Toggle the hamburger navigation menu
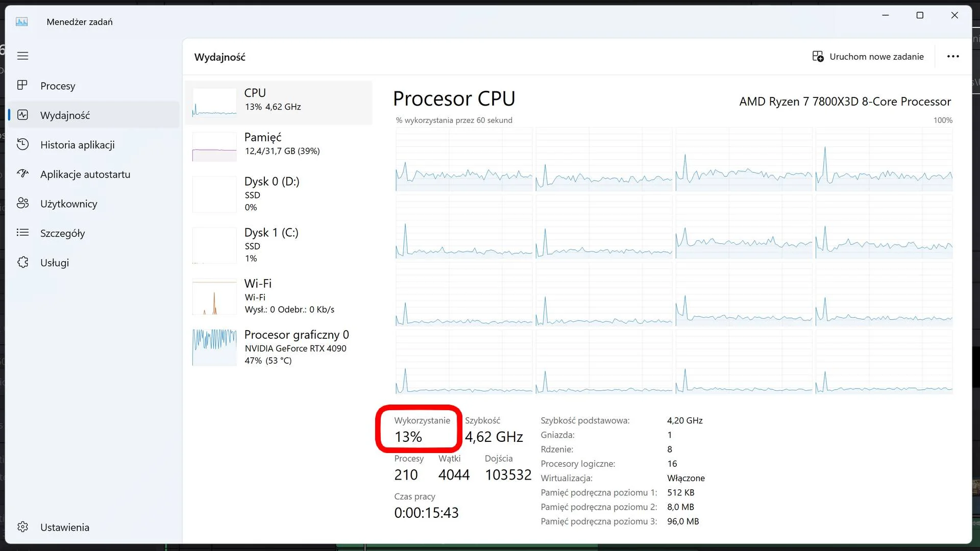980x551 pixels. pyautogui.click(x=22, y=56)
